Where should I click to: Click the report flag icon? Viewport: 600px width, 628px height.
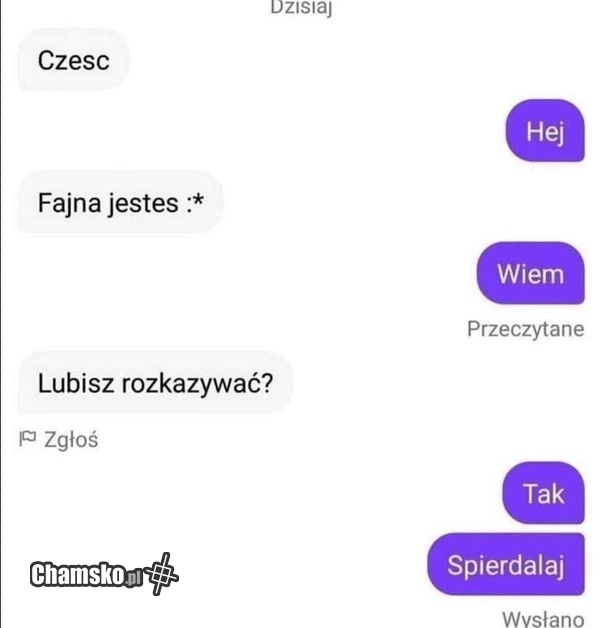28,439
